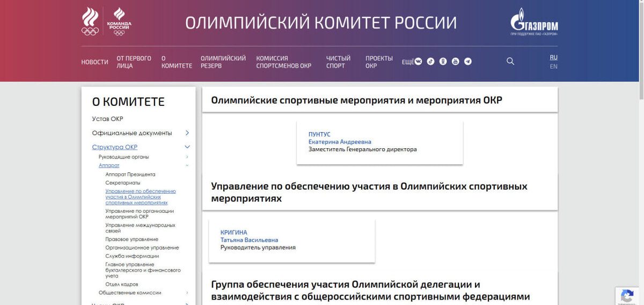Open Служба информации sidebar item
Image resolution: width=644 pixels, height=305 pixels.
pyautogui.click(x=132, y=256)
